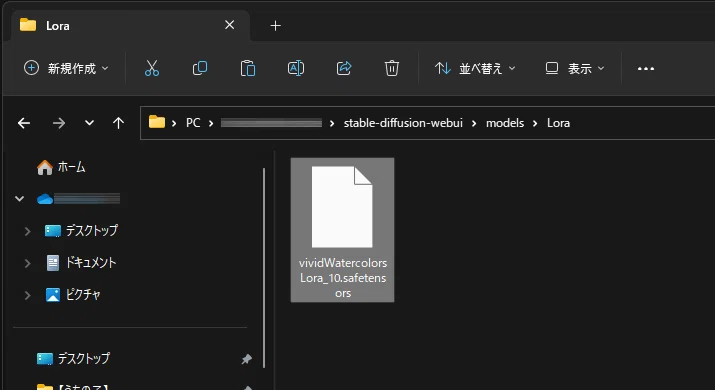Click the Copy icon in toolbar
The width and height of the screenshot is (715, 390).
pyautogui.click(x=200, y=68)
